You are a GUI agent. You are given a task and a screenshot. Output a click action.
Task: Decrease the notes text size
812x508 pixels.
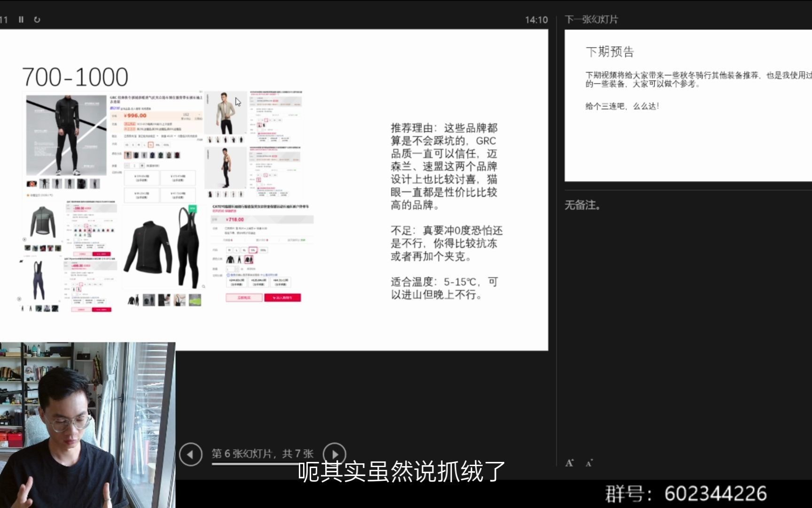pos(589,463)
